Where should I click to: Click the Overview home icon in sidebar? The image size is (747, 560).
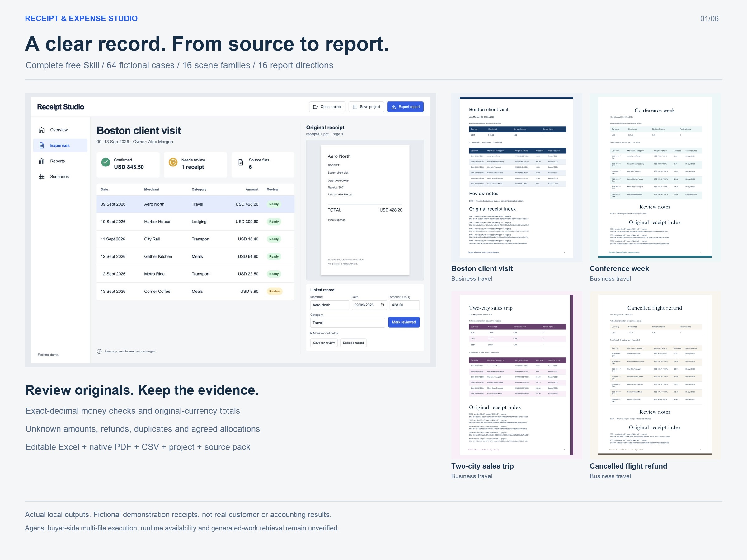[41, 130]
